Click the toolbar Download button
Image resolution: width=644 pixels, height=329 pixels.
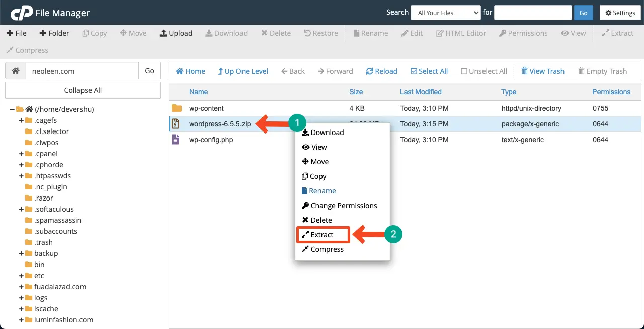point(226,33)
